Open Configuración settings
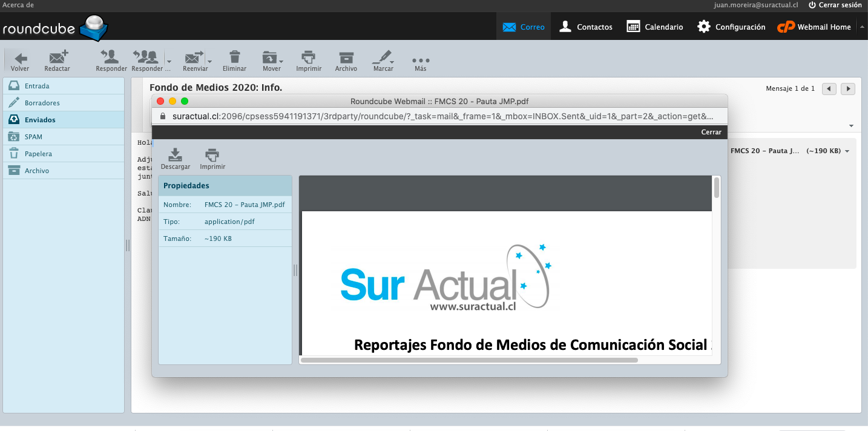The width and height of the screenshot is (868, 431). point(731,27)
